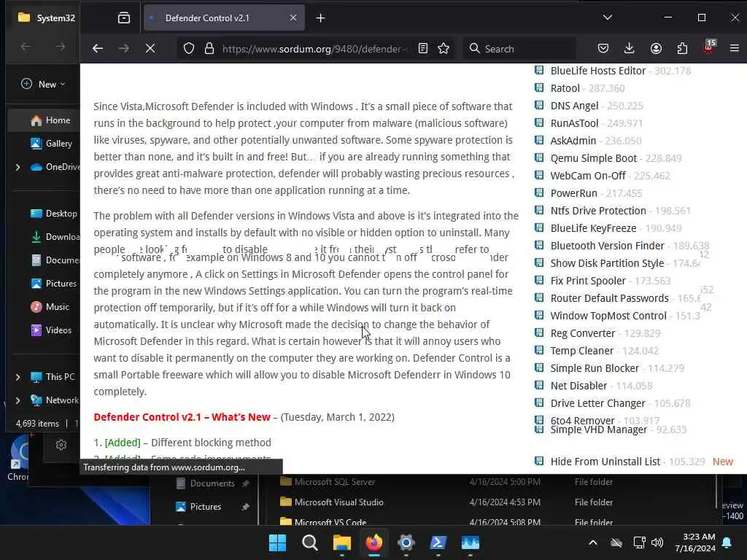Viewport: 747px width, 560px height.
Task: Expand This PC tree node
Action: coord(18,377)
